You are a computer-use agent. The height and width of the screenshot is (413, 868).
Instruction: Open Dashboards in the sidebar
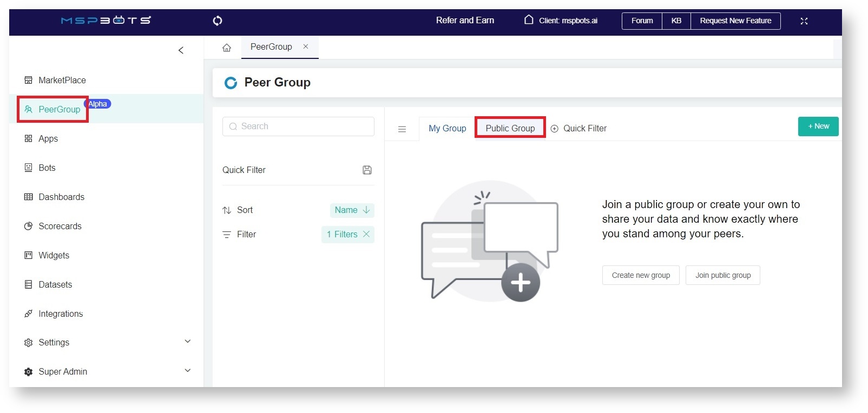point(61,197)
